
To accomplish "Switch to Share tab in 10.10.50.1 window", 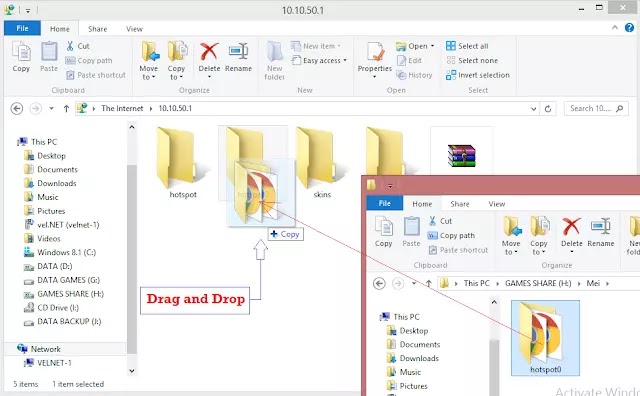I will click(98, 29).
